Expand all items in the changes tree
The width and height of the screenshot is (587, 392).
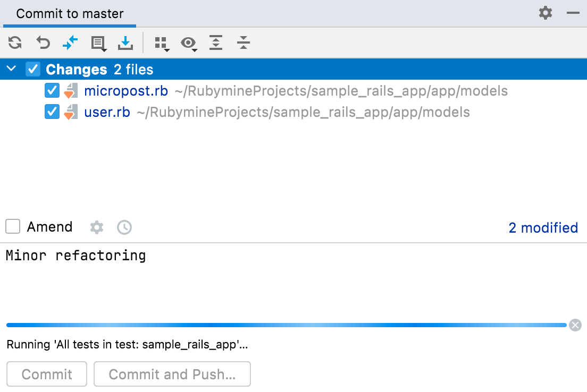click(216, 43)
